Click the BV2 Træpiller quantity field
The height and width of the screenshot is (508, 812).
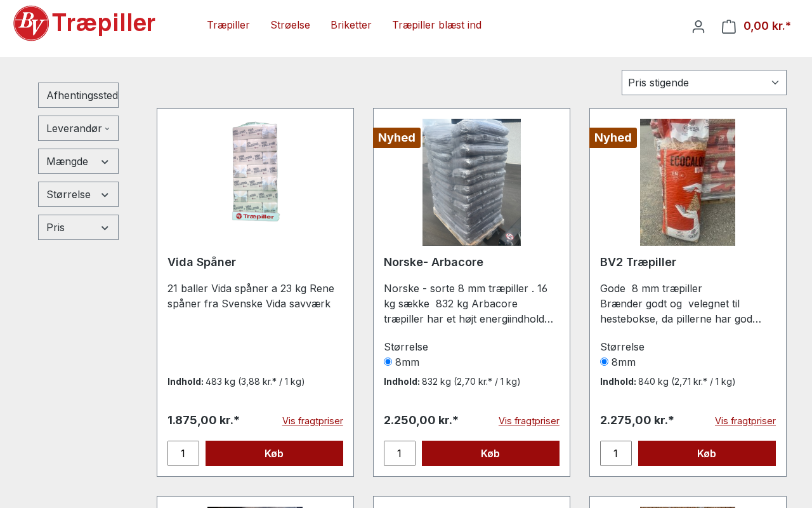[615, 453]
